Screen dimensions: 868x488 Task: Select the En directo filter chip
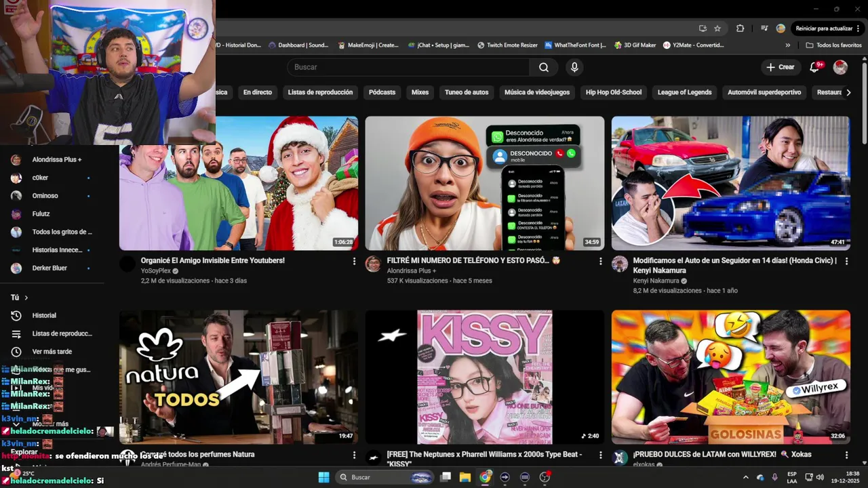(x=258, y=92)
